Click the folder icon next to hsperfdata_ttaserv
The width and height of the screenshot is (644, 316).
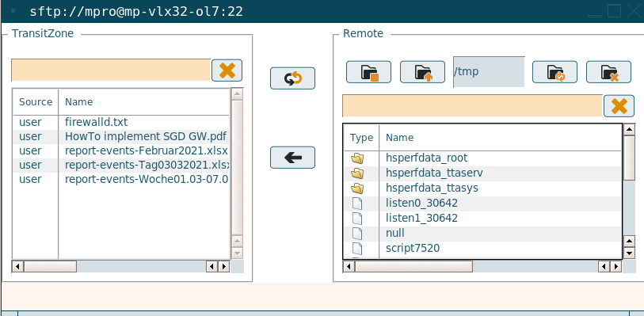[357, 173]
